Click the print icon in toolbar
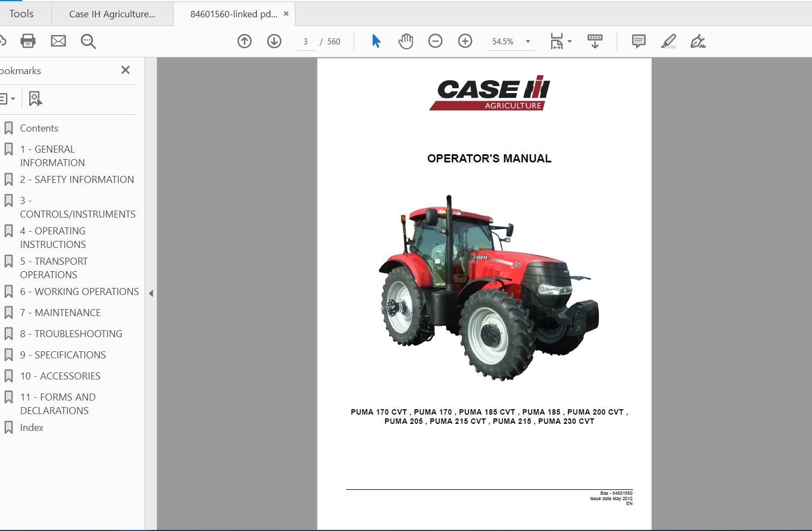 pyautogui.click(x=28, y=41)
